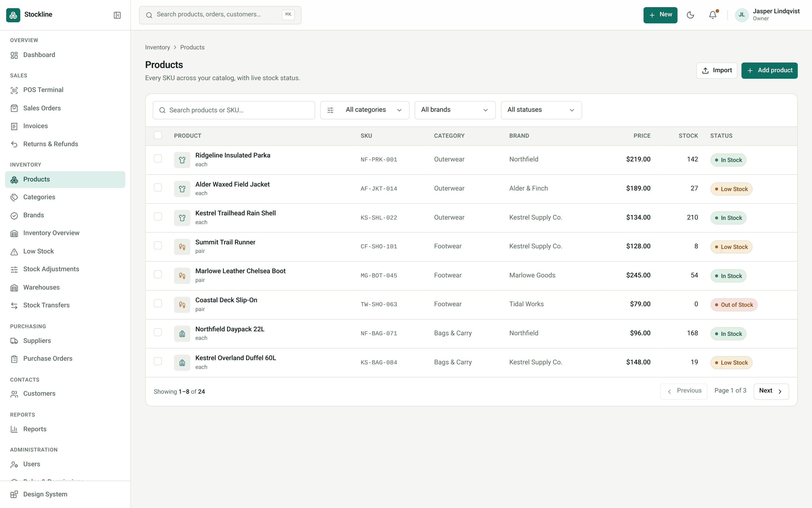The image size is (812, 508).
Task: Click the Previous page button
Action: click(x=683, y=391)
